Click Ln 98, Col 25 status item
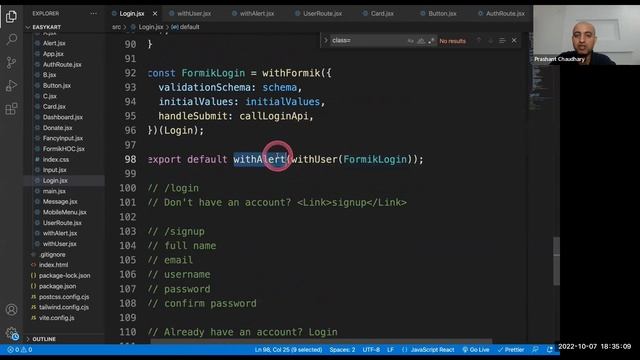The image size is (640, 360). click(288, 350)
